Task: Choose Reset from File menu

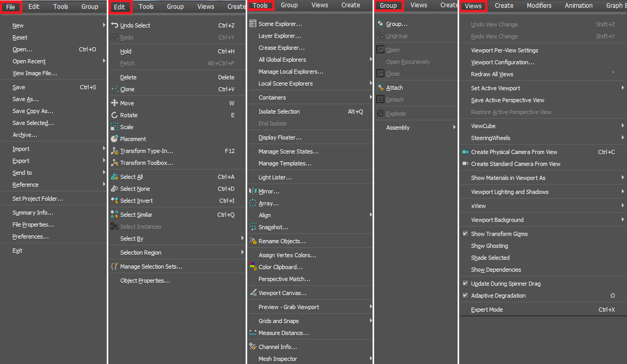Action: 20,38
